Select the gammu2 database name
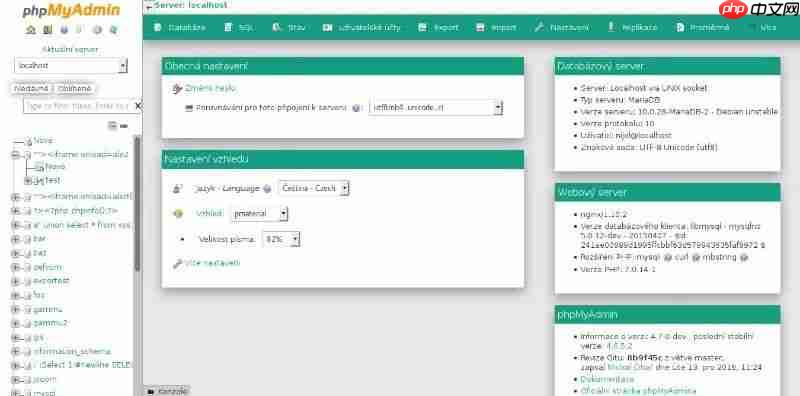The image size is (800, 396). pos(51,324)
